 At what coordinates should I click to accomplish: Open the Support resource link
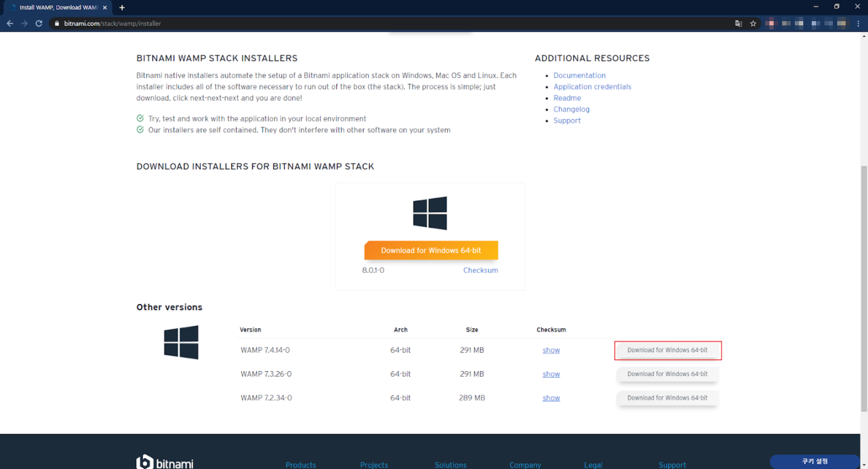point(567,121)
